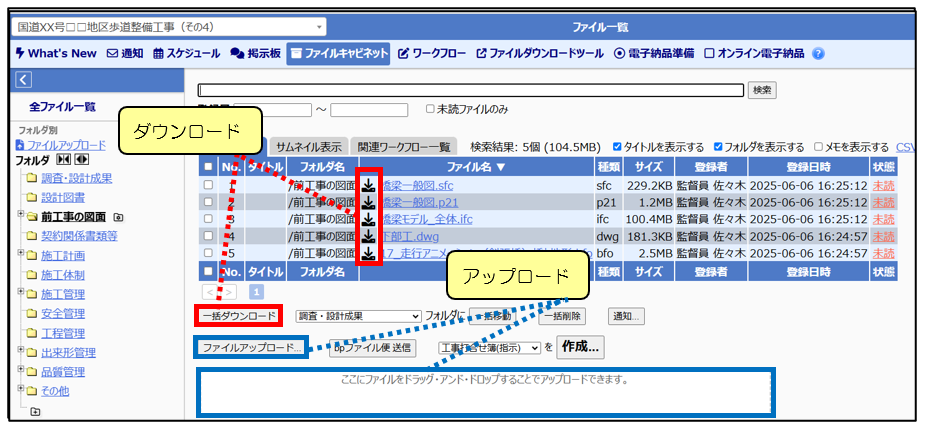This screenshot has width=940, height=427.
Task: Check the メモを表示する checkbox
Action: pyautogui.click(x=819, y=146)
